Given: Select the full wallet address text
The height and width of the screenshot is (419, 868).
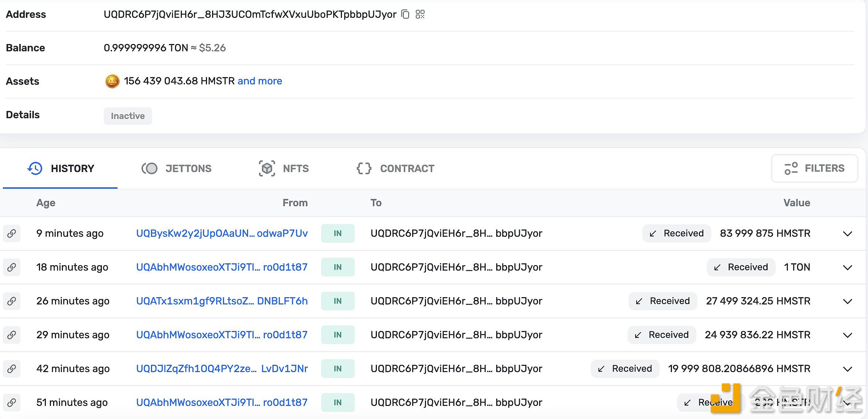Looking at the screenshot, I should tap(250, 14).
